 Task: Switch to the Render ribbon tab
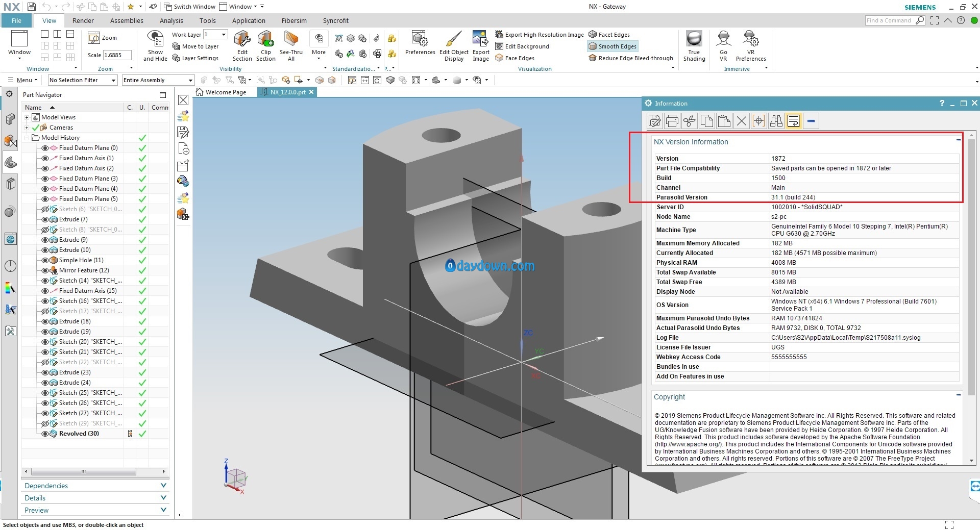[x=83, y=20]
